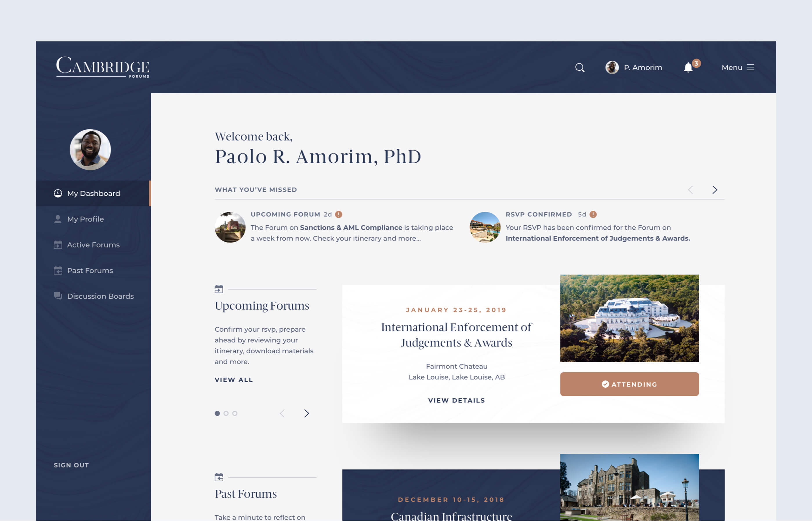Click the Attending button
Viewport: 812px width, 521px height.
click(629, 384)
